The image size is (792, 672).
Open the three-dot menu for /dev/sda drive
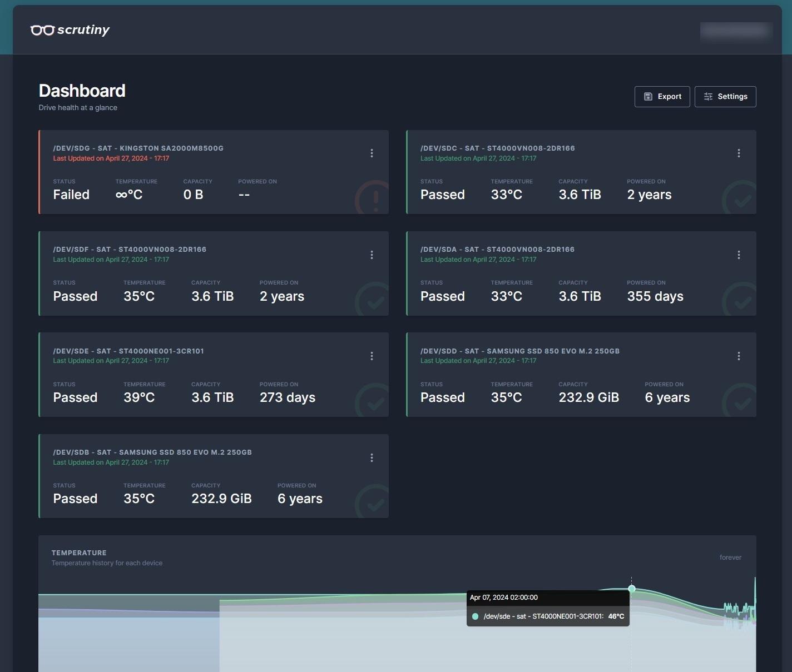[x=739, y=255]
